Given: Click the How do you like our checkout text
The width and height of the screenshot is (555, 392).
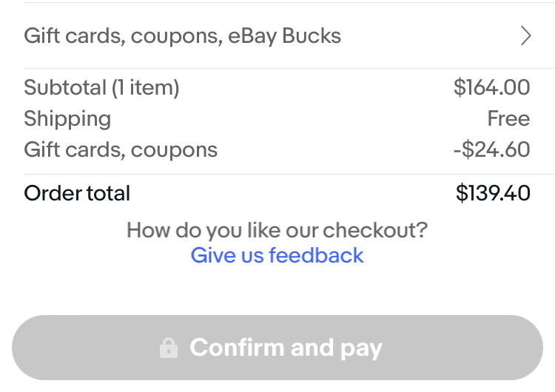Looking at the screenshot, I should point(277,230).
